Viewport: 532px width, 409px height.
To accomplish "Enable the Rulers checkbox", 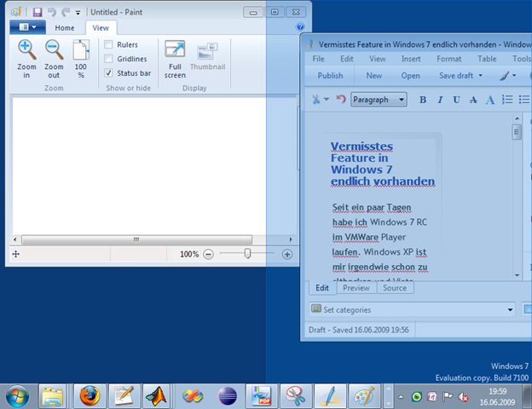I will coord(108,44).
